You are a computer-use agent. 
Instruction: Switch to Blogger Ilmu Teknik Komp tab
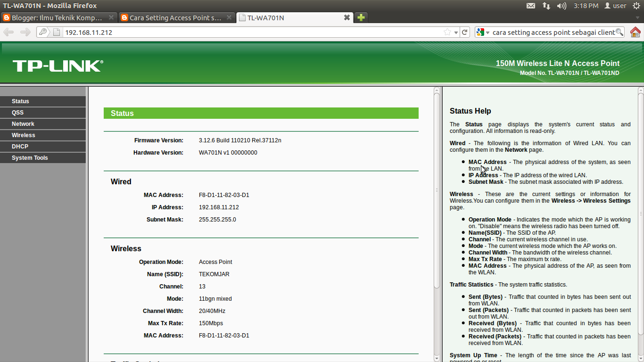[x=58, y=18]
